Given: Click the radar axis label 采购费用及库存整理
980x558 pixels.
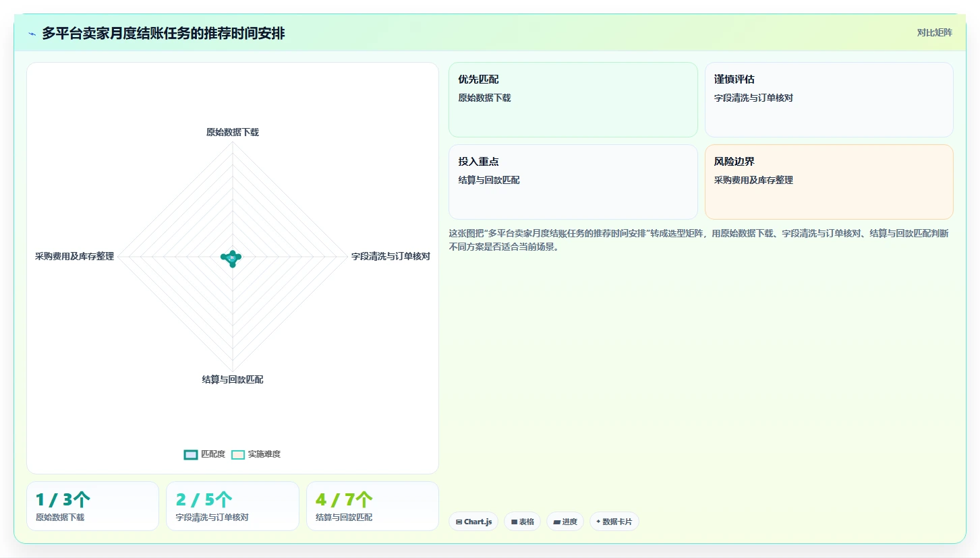Looking at the screenshot, I should pos(75,257).
